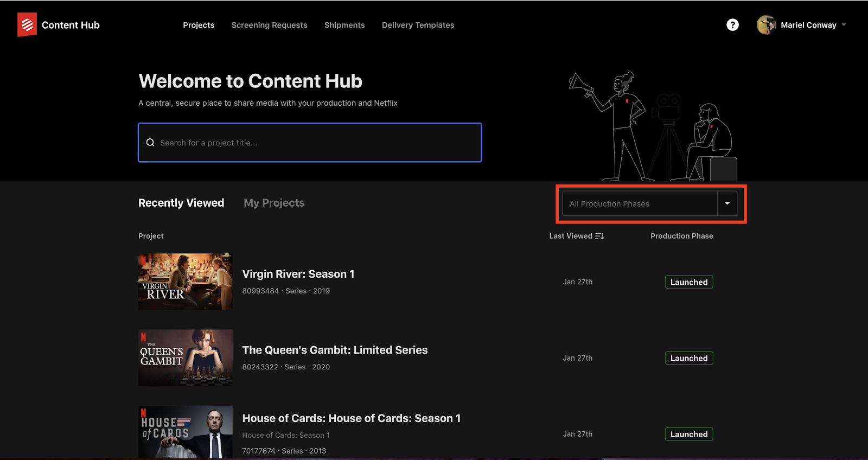The width and height of the screenshot is (868, 460).
Task: Open Delivery Templates
Action: pyautogui.click(x=418, y=25)
